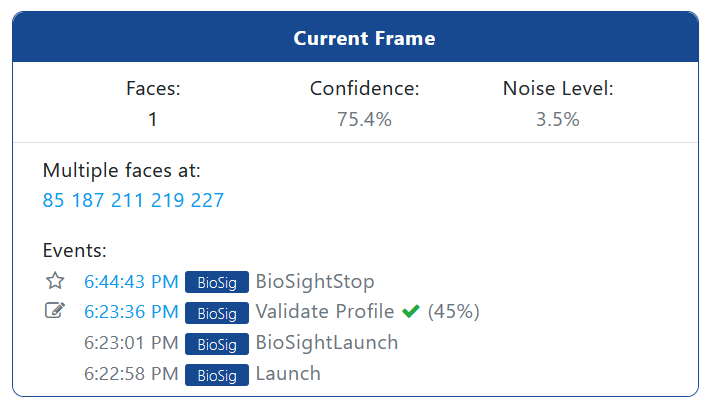Click the edit note icon beside Validate Profile
The image size is (711, 414).
(55, 311)
